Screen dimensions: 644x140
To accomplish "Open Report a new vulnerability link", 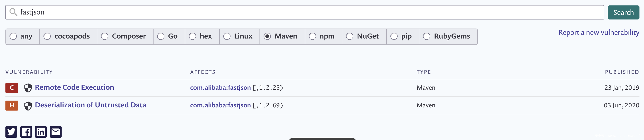I will (599, 32).
